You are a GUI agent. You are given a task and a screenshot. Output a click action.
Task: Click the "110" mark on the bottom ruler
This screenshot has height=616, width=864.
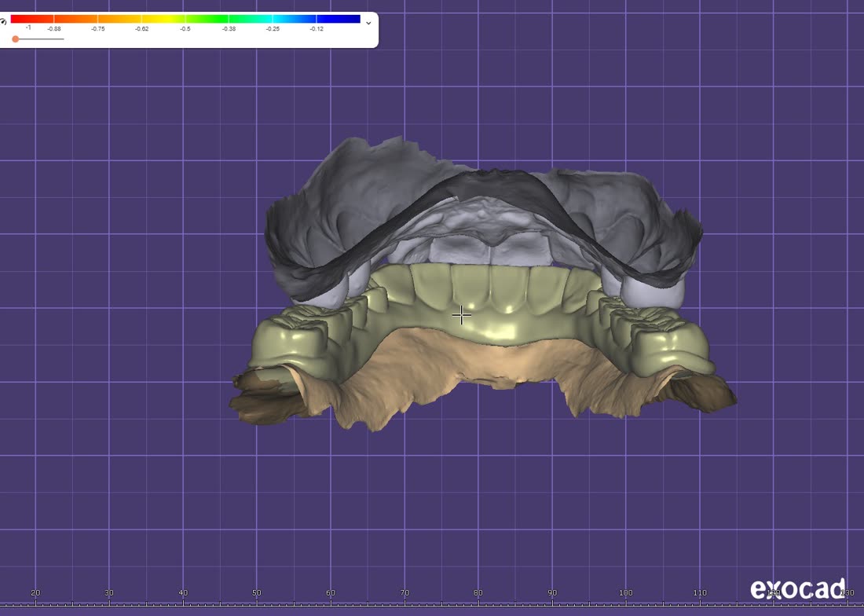click(700, 593)
